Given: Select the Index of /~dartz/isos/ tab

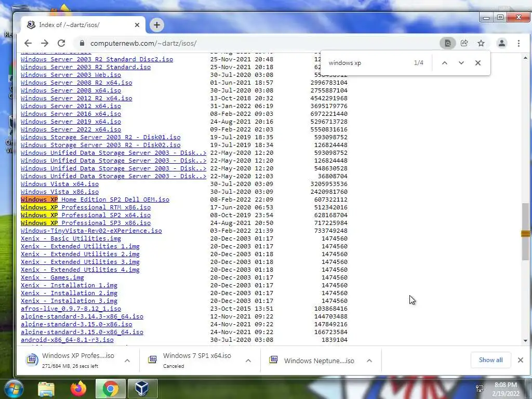Looking at the screenshot, I should click(83, 25).
